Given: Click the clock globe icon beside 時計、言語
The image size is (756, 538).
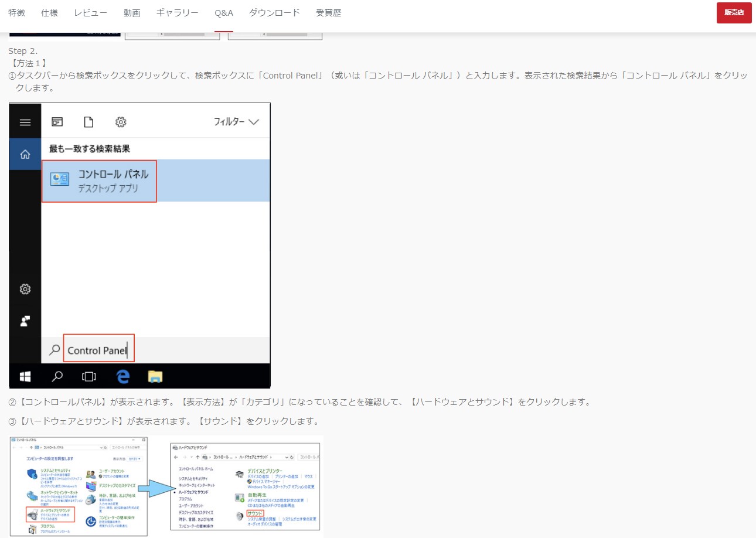Looking at the screenshot, I should [x=91, y=499].
